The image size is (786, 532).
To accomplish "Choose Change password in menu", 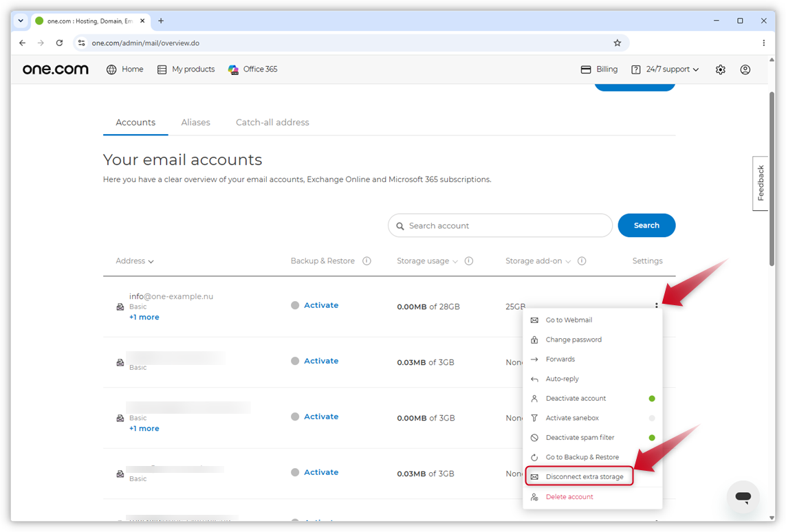I will pyautogui.click(x=593, y=340).
